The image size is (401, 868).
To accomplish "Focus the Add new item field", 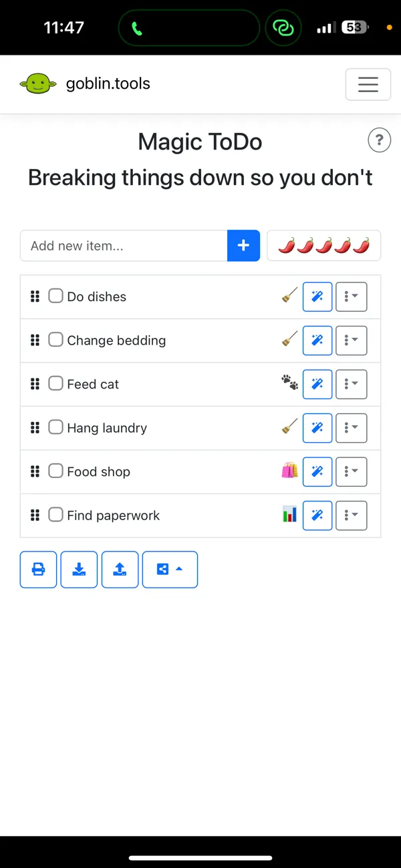I will [x=124, y=246].
